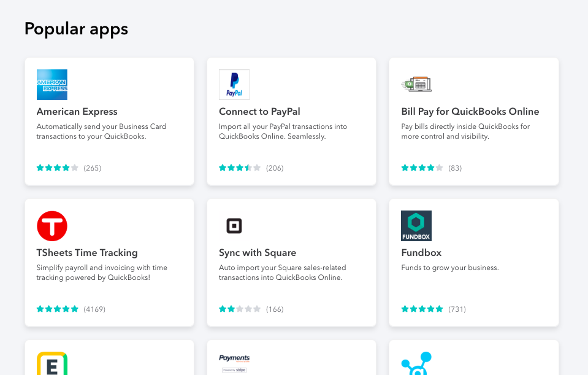Click the Fundbox logo icon
588x375 pixels.
click(x=416, y=226)
